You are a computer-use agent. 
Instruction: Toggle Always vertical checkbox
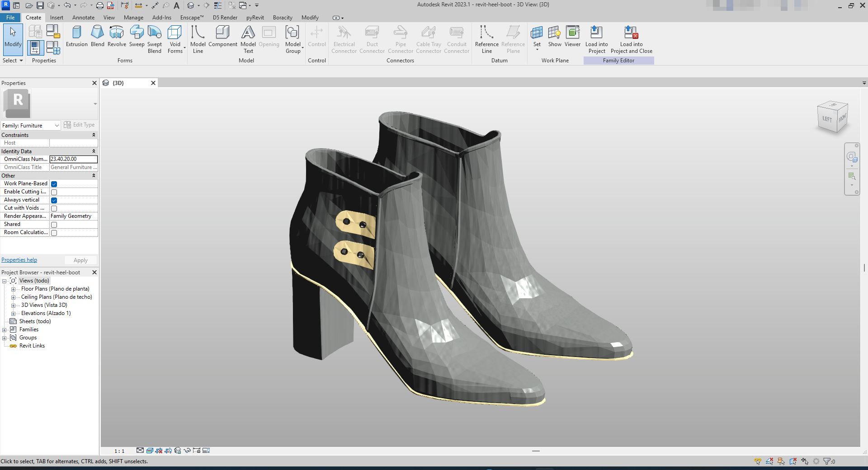click(54, 200)
